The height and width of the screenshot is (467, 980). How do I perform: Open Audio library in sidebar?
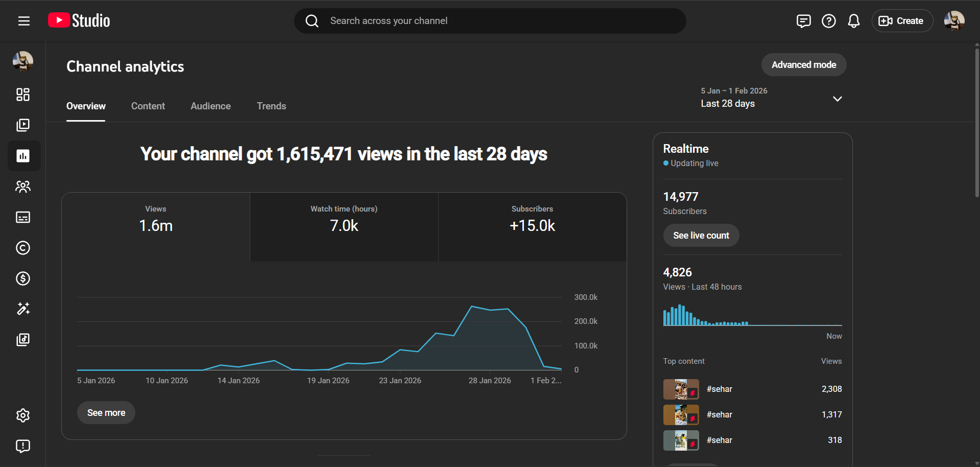23,340
